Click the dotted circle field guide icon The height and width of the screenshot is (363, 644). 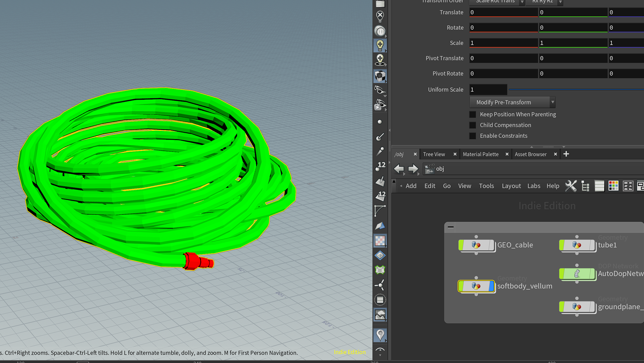pos(380,300)
